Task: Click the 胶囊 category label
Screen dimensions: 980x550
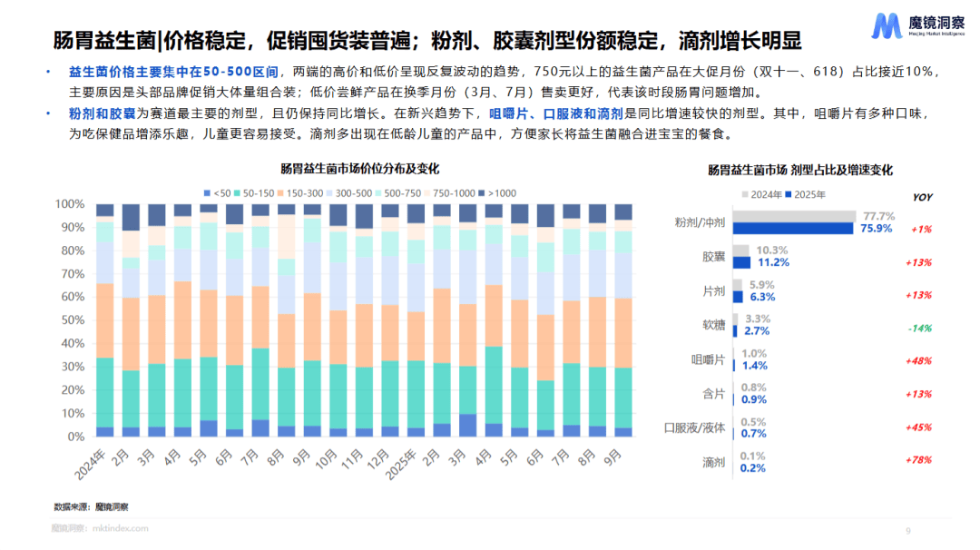Action: click(x=713, y=257)
